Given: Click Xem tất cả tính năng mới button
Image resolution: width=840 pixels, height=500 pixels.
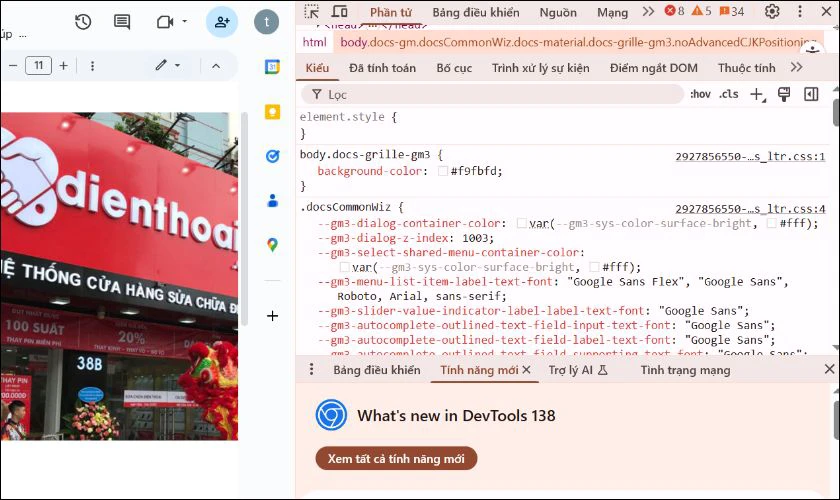Looking at the screenshot, I should point(396,459).
